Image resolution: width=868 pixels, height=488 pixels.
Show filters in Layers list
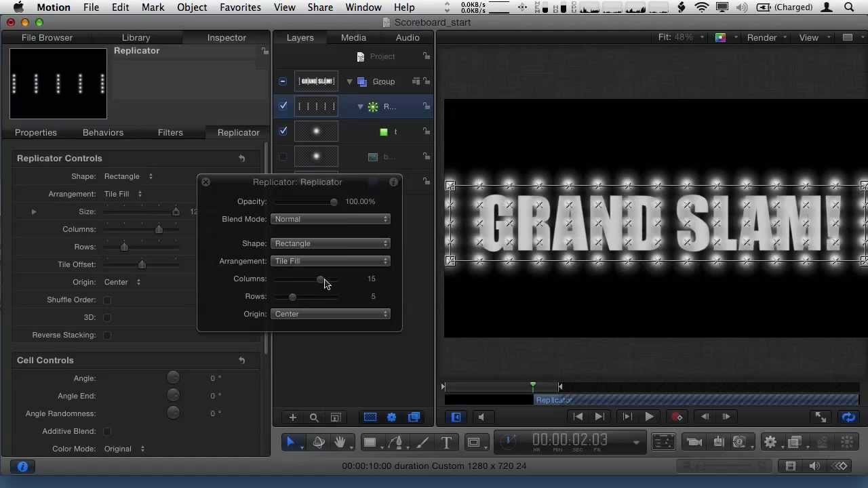point(414,418)
